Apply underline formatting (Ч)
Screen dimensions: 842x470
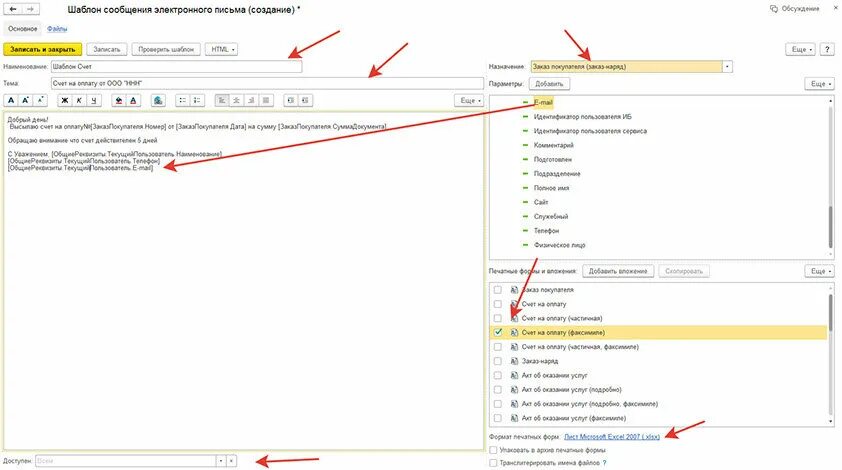(94, 100)
